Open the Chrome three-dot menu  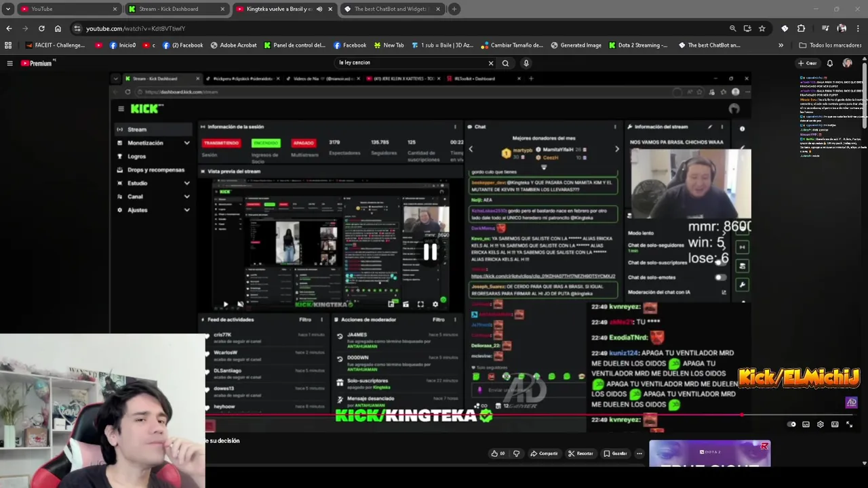(x=859, y=28)
